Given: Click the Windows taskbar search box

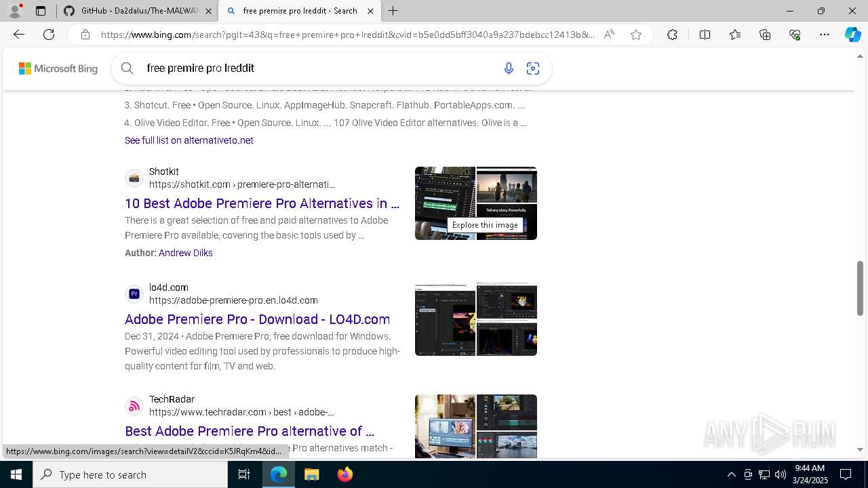Looking at the screenshot, I should pyautogui.click(x=130, y=474).
